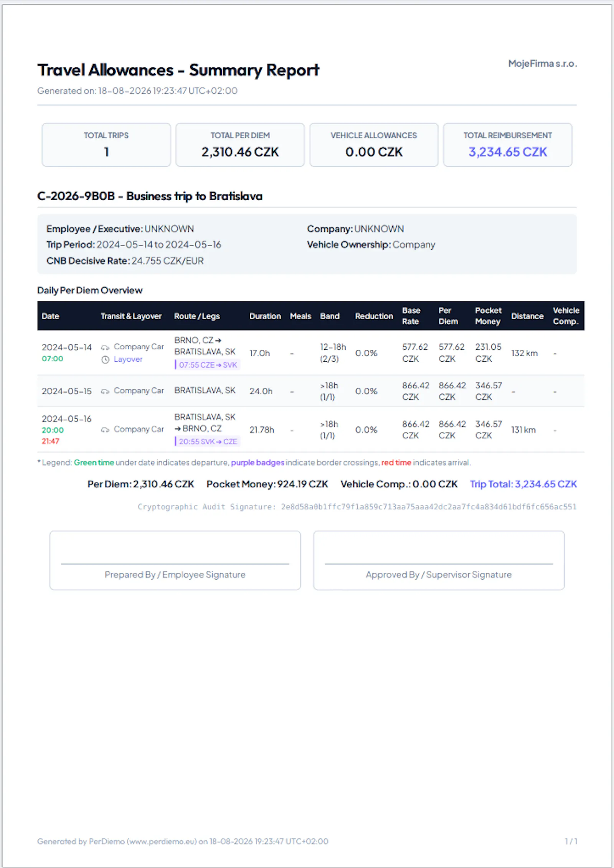Click the Pocket Money column header
This screenshot has height=868, width=614.
[x=488, y=316]
